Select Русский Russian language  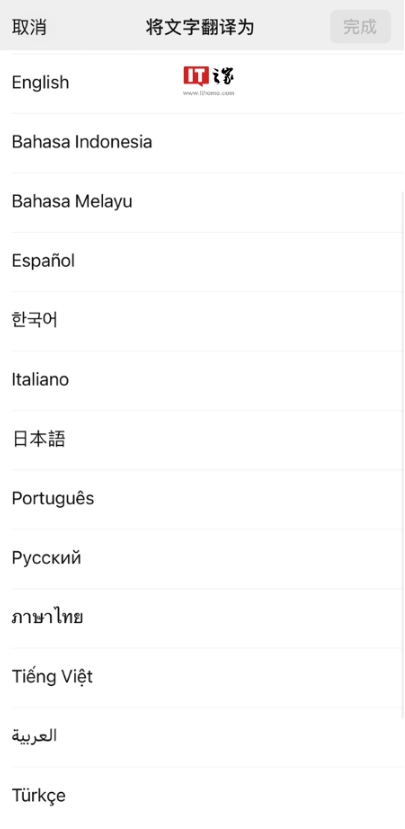[x=202, y=558]
